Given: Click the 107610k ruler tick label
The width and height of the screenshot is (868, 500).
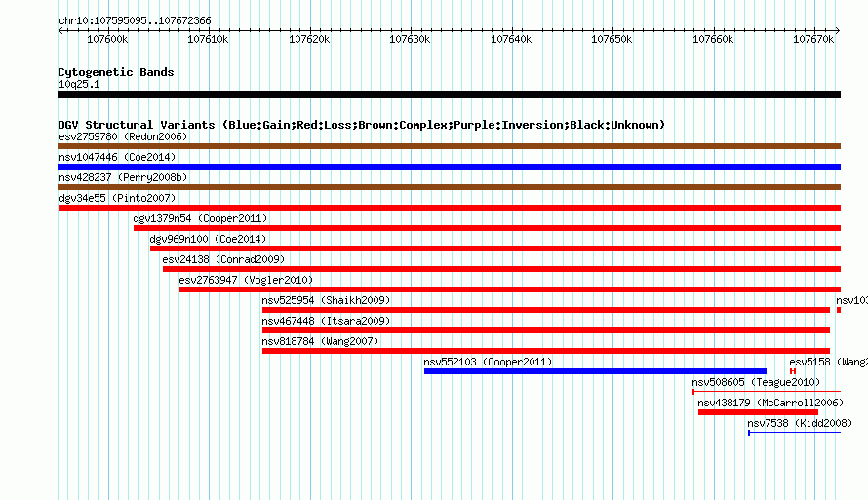Looking at the screenshot, I should click(x=208, y=39).
